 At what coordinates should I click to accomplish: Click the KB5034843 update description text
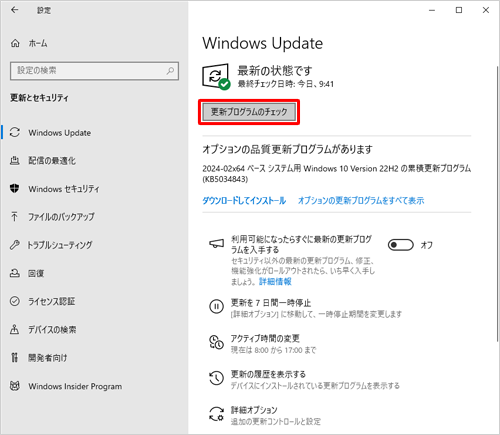(x=337, y=173)
